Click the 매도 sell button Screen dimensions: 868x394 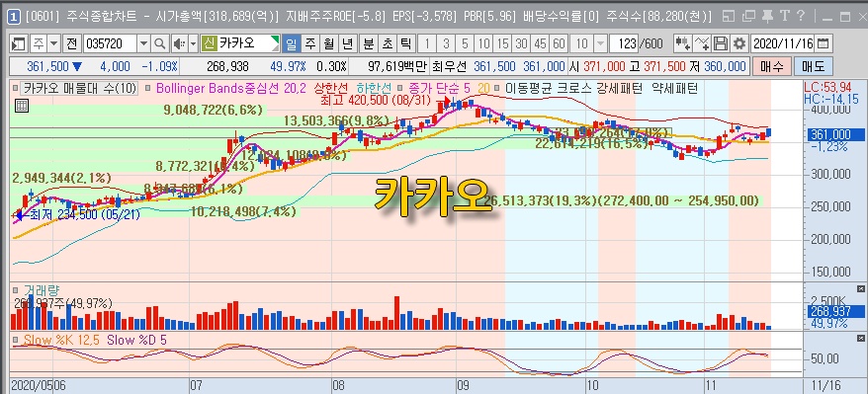(813, 67)
